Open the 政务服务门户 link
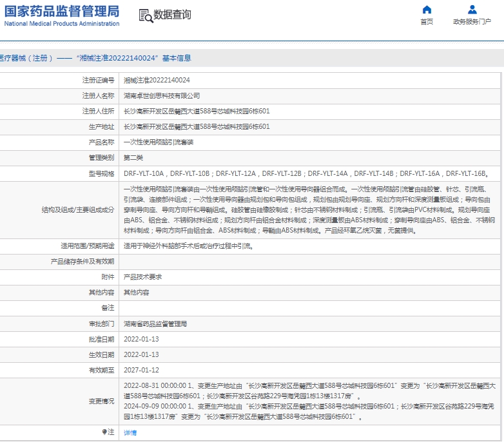The width and height of the screenshot is (504, 444). point(472,21)
